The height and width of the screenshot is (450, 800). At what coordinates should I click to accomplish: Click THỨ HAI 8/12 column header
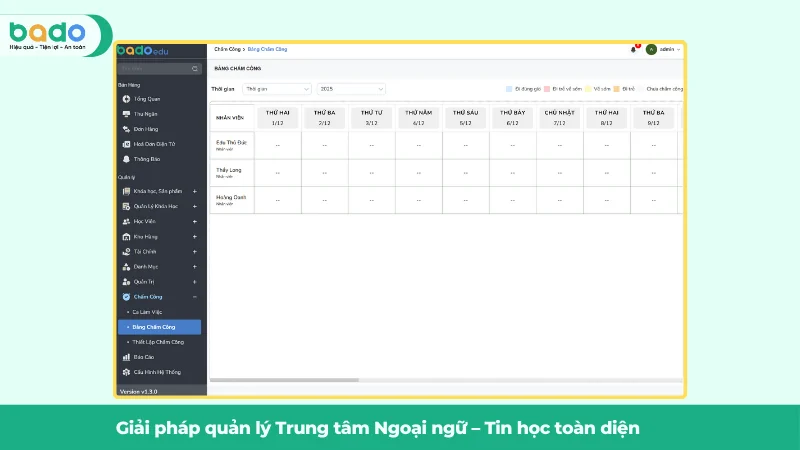[x=606, y=118]
